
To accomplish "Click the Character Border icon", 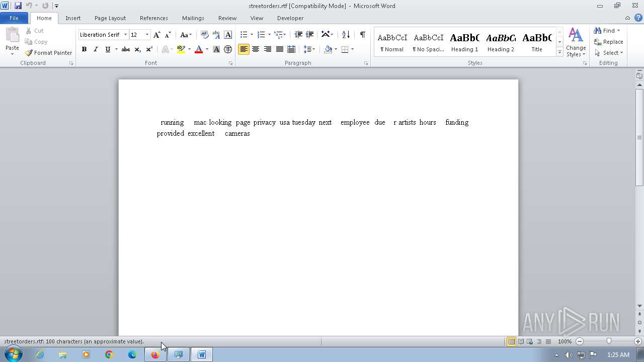I will pos(228,35).
